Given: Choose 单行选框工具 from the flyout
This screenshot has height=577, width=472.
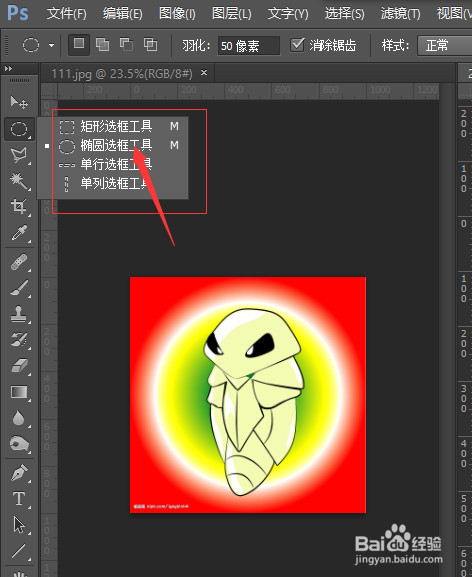Looking at the screenshot, I should point(113,164).
